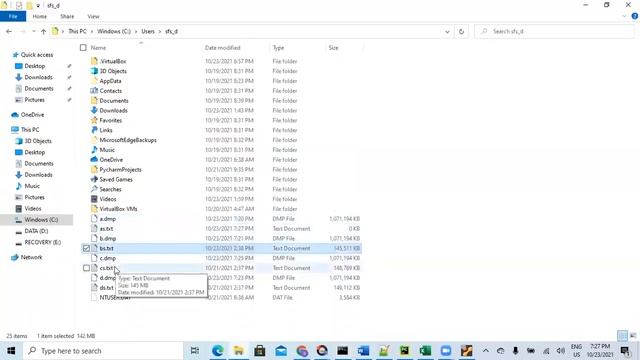Show hidden system tray icons
The height and width of the screenshot is (360, 640).
point(486,351)
